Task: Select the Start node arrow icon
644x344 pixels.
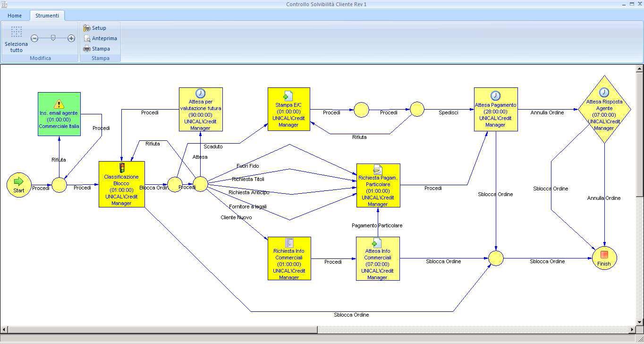Action: click(19, 181)
